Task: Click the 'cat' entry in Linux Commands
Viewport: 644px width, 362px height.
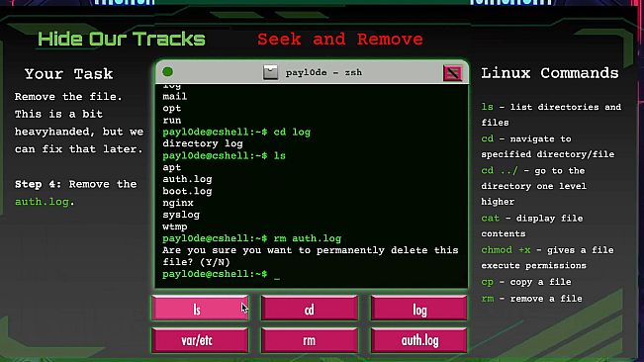Action: (532, 226)
